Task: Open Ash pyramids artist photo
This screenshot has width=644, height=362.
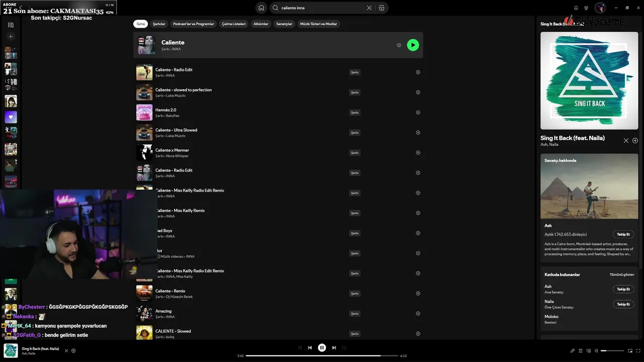Action: click(589, 186)
